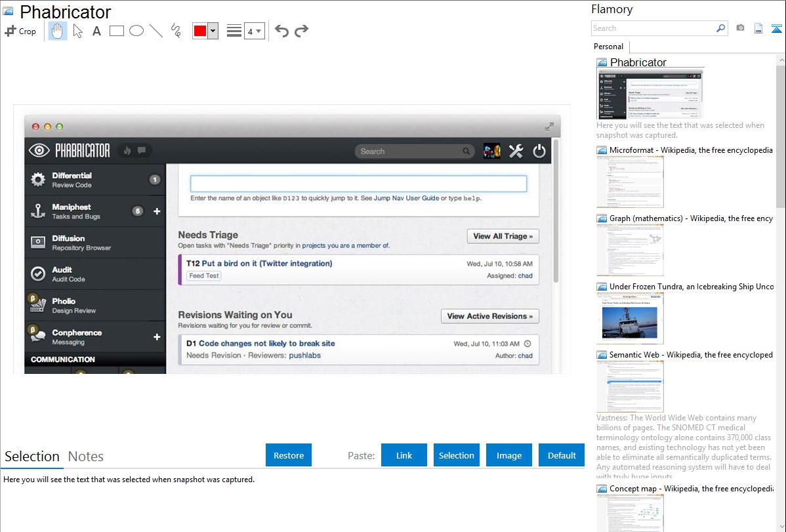This screenshot has height=532, width=786.
Task: Open the Under Frozen Tundra snapshot thumbnail
Action: [630, 318]
